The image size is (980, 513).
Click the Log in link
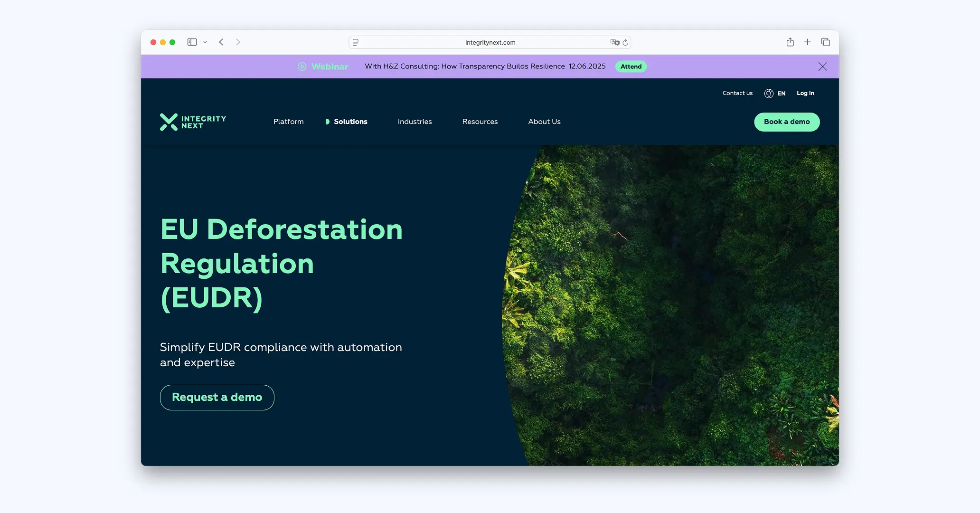805,93
